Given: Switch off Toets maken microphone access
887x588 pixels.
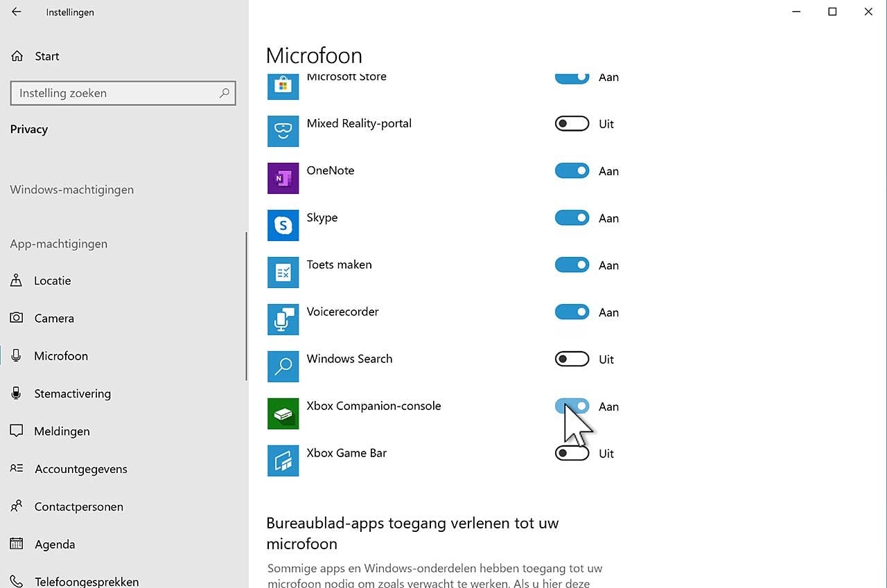Looking at the screenshot, I should tap(572, 265).
